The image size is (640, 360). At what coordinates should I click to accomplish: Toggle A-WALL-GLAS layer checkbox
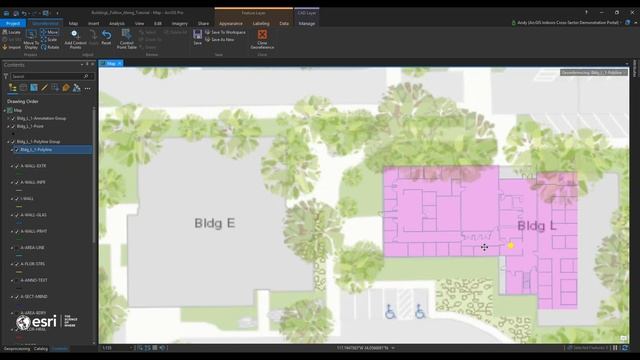pyautogui.click(x=17, y=215)
